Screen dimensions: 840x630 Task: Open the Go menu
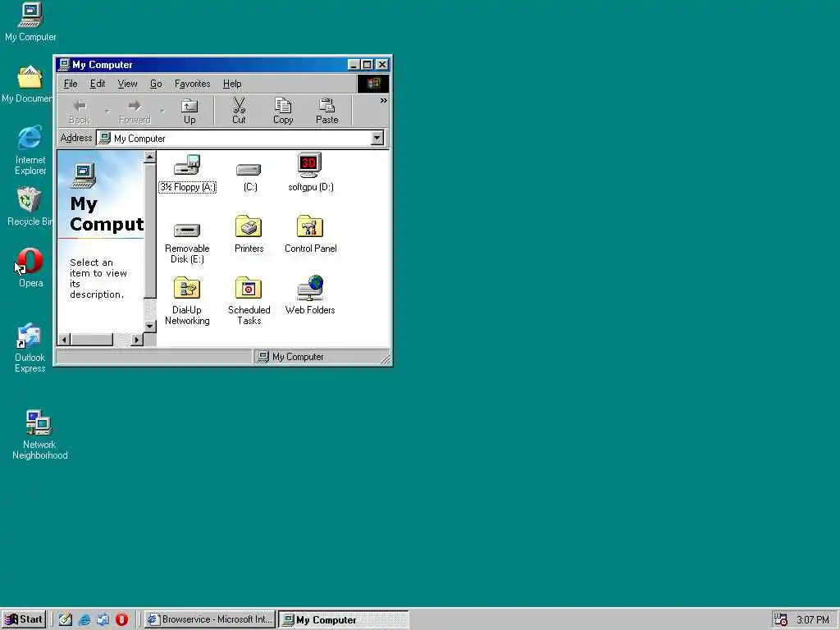[x=156, y=84]
